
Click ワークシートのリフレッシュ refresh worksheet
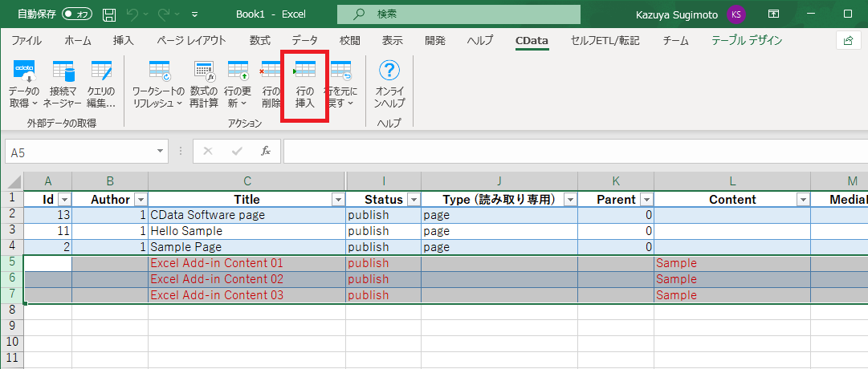[x=158, y=83]
